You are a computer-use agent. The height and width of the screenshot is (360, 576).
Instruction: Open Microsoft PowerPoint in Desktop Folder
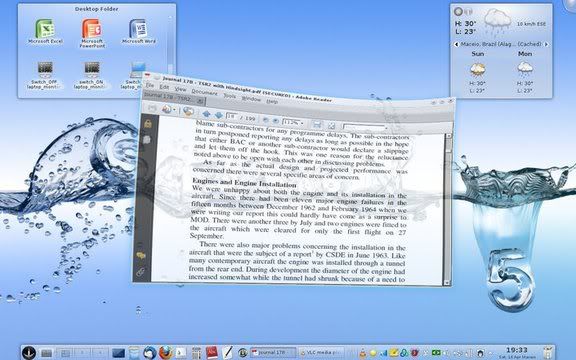92,33
